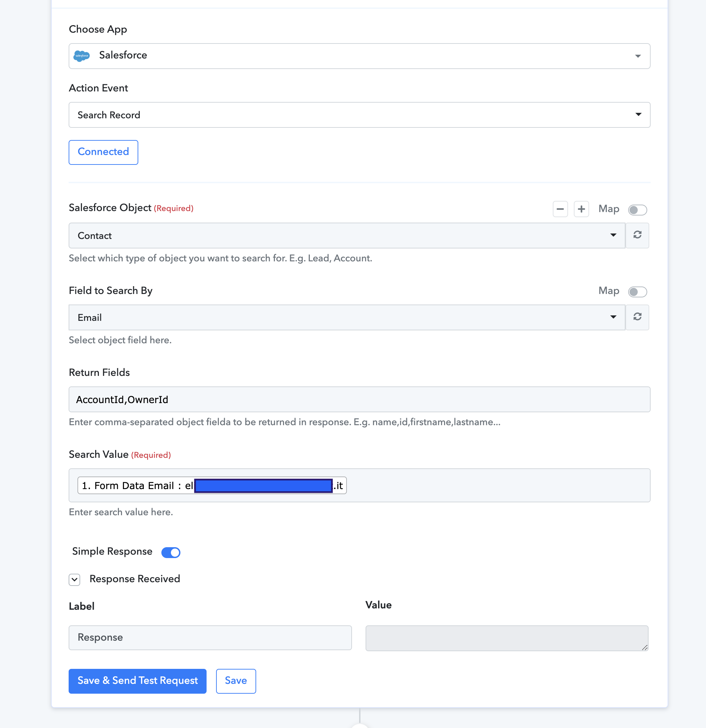Open the Action Event dropdown (Search Record)

click(359, 115)
